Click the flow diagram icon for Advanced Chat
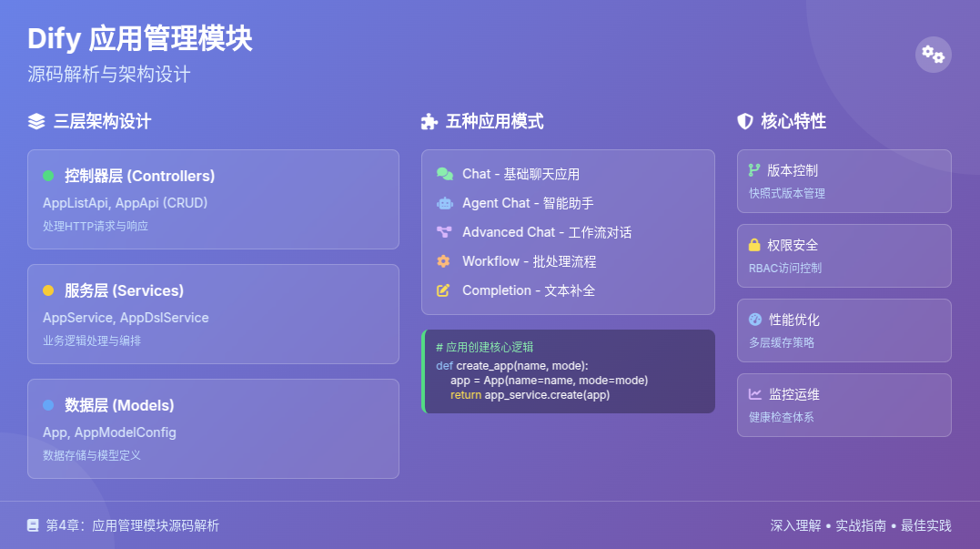 [444, 232]
